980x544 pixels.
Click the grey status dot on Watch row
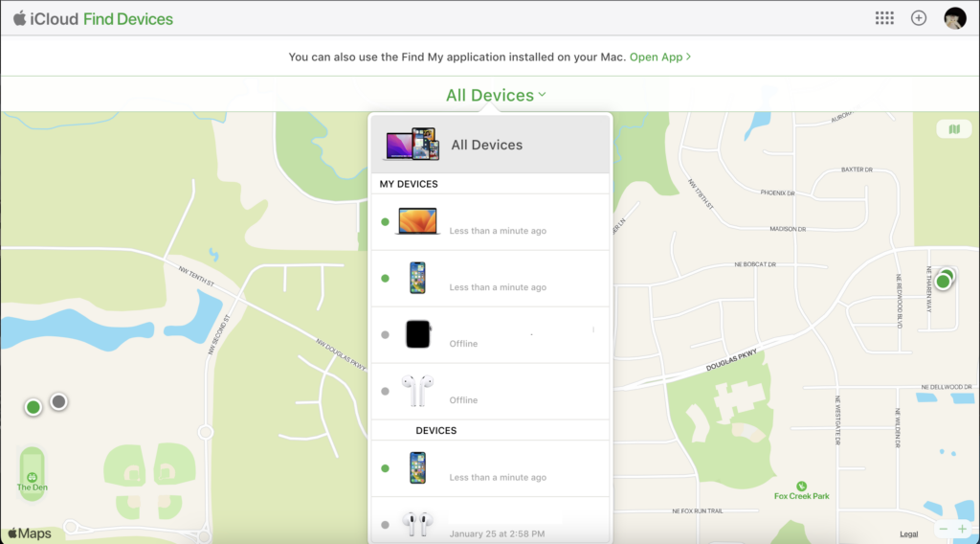click(385, 334)
